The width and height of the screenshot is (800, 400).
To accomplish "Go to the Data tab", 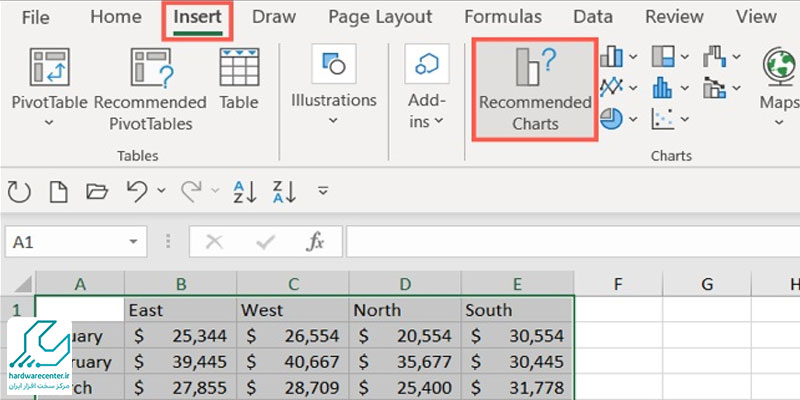I will click(x=593, y=17).
